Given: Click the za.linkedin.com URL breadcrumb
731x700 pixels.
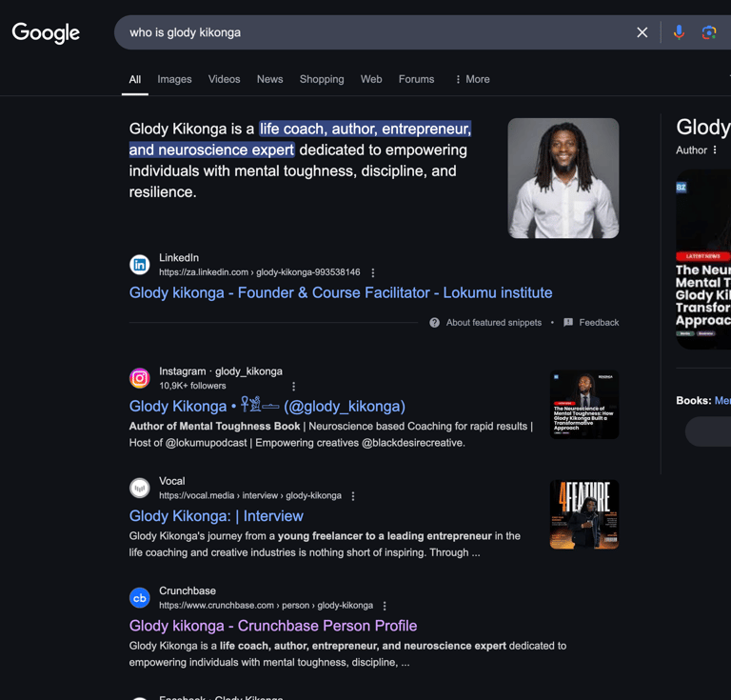Looking at the screenshot, I should pyautogui.click(x=260, y=272).
